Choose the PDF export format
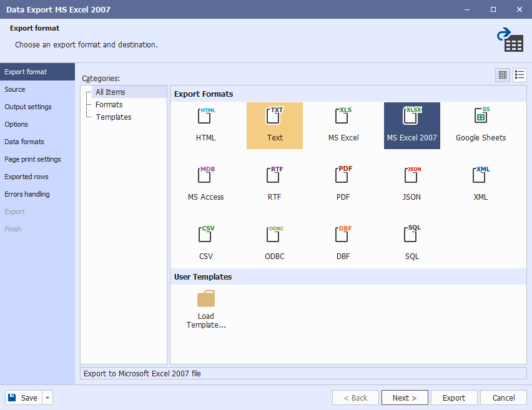This screenshot has height=410, width=532. point(343,185)
